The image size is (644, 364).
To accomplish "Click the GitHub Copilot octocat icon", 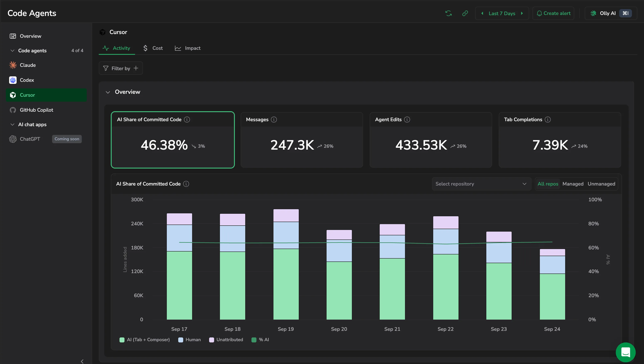I will pos(13,110).
